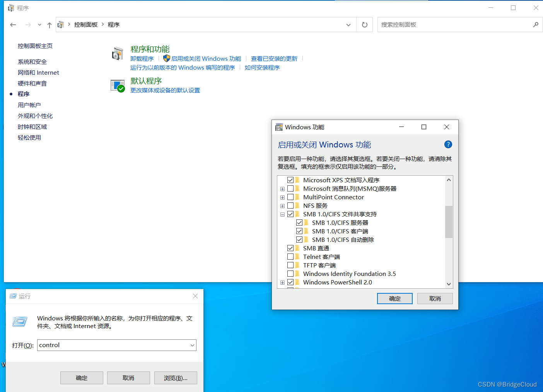543x392 pixels.
Task: Open 控制面板主页 in sidebar
Action: pos(35,46)
